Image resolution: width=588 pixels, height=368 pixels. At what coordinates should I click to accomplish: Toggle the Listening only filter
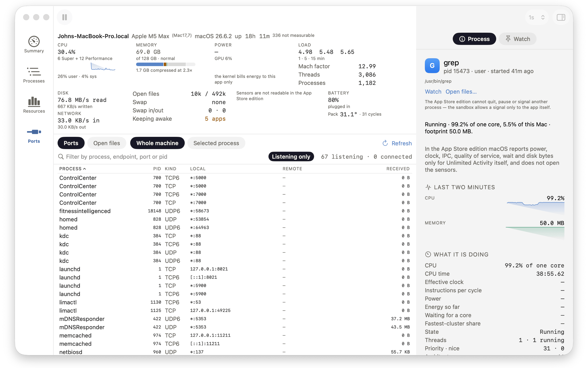[291, 156]
